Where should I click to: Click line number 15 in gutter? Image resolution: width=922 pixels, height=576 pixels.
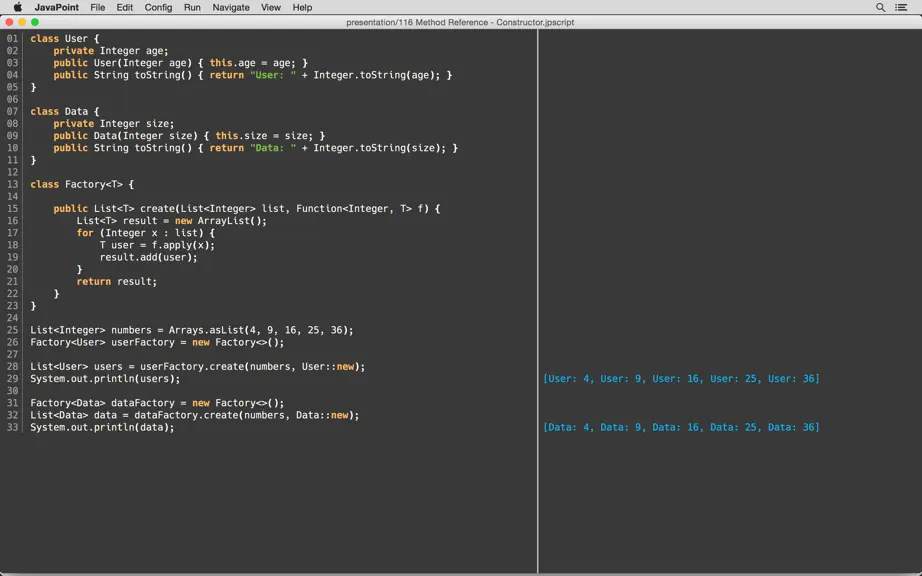12,209
